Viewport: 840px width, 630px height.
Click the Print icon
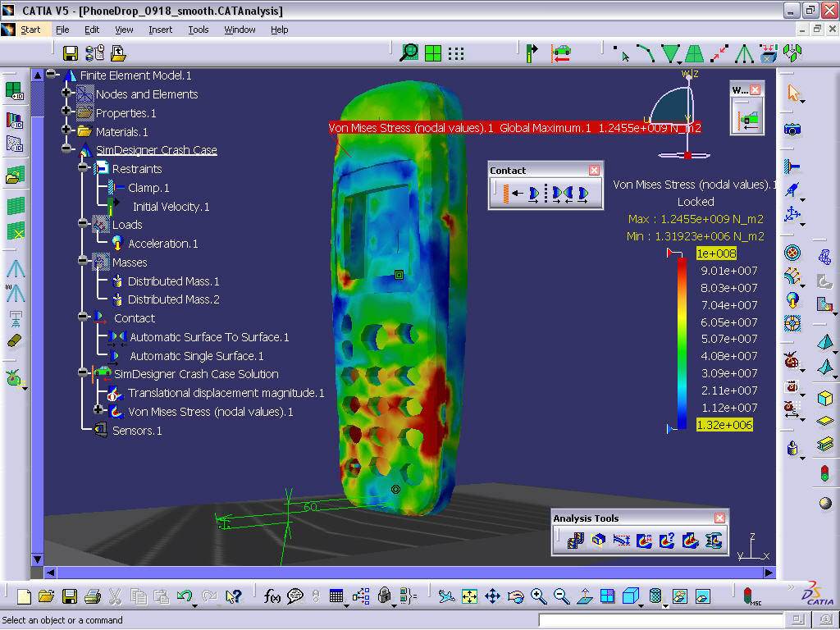(93, 596)
